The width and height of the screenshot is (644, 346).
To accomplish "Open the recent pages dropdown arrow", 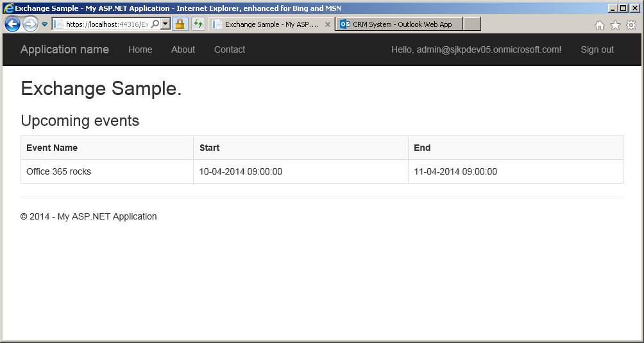I will [44, 24].
